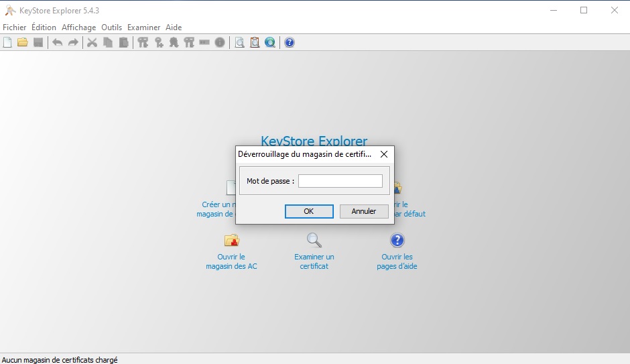Focus the Mot de passe field
Viewport: 630px width, 364px height.
[340, 181]
